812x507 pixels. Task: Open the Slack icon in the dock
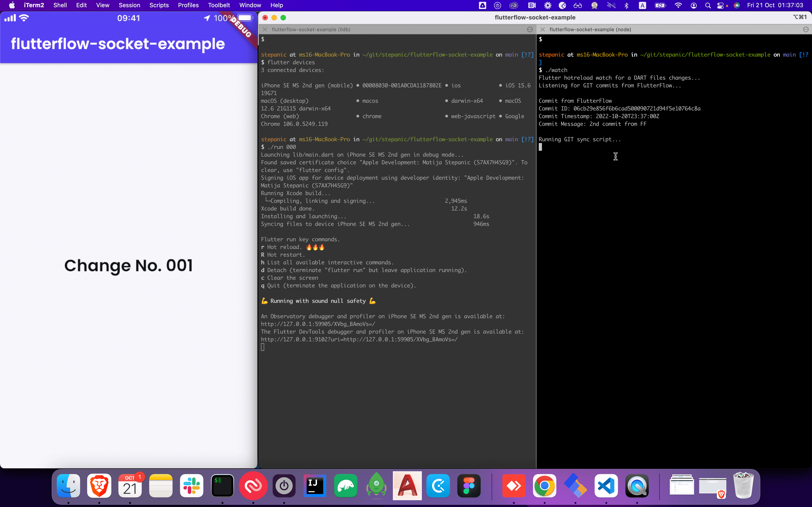(x=192, y=486)
